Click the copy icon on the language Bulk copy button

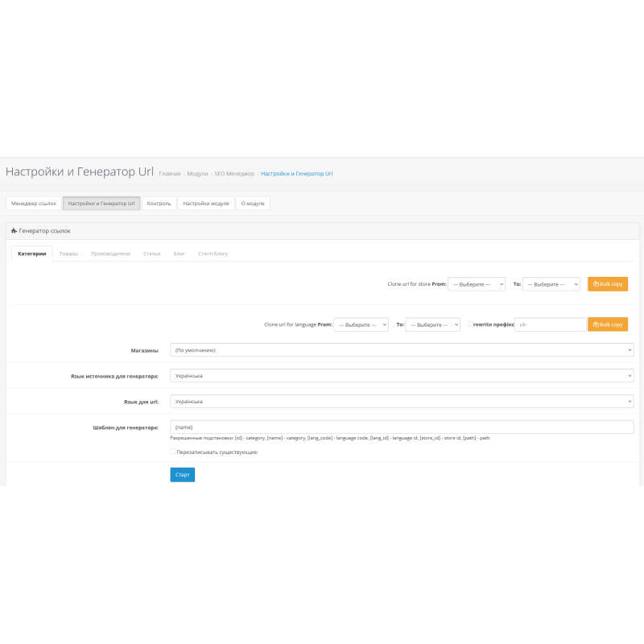click(596, 324)
